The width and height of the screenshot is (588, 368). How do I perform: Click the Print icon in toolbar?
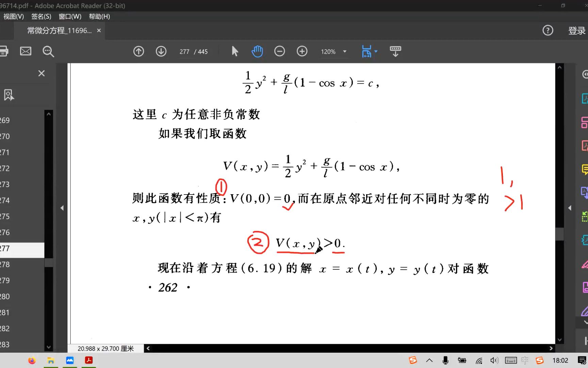pyautogui.click(x=3, y=51)
